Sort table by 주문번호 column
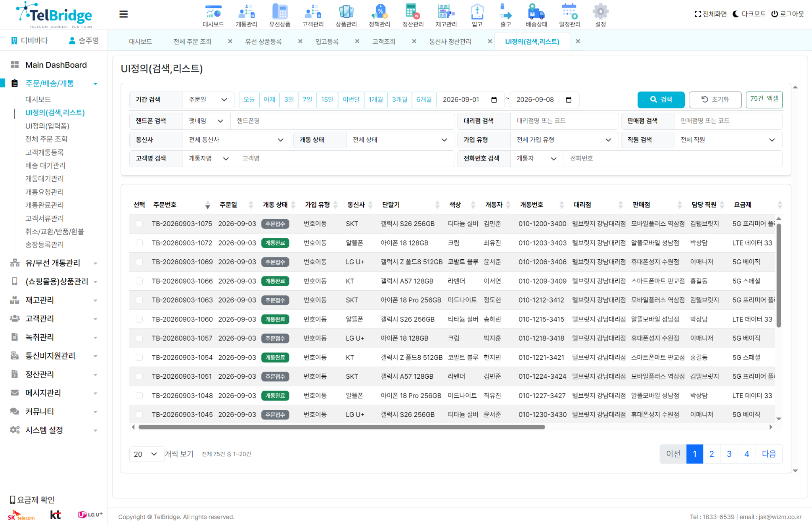Screen dimensions: 812x525 coord(182,205)
